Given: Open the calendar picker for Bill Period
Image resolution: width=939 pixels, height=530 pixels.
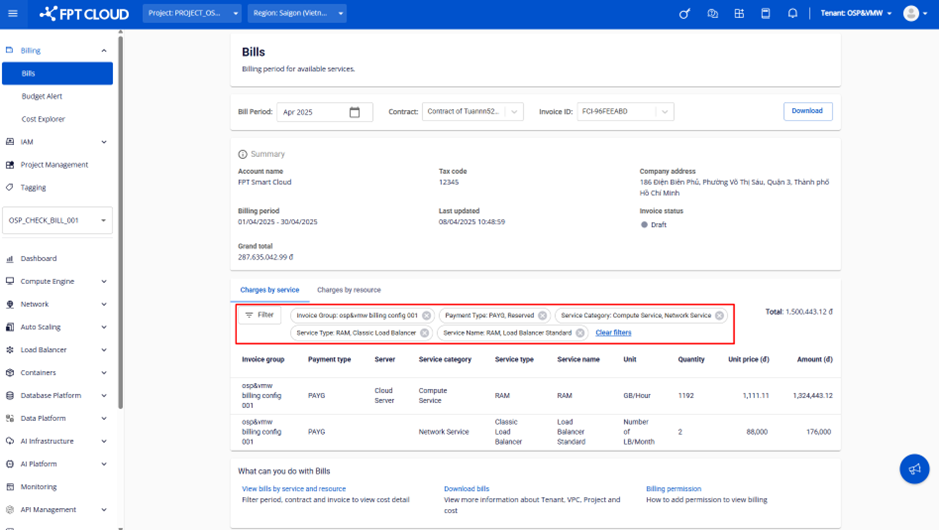Looking at the screenshot, I should tap(354, 112).
